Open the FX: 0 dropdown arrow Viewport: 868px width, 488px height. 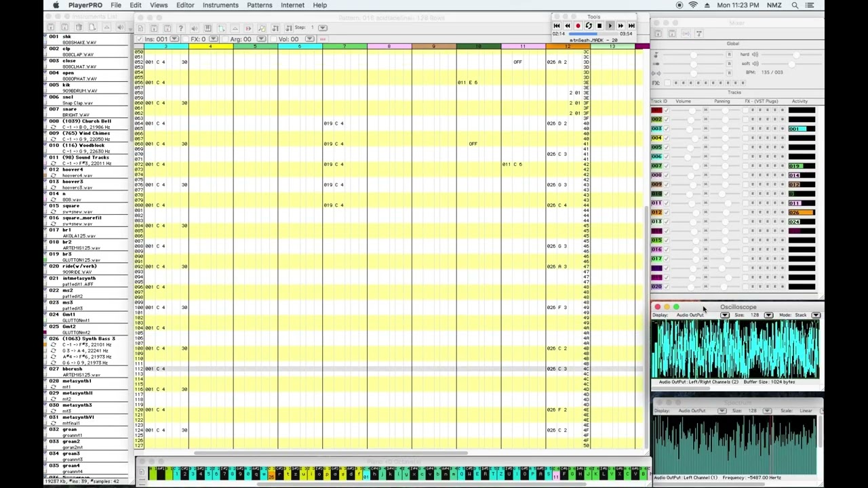click(x=213, y=39)
